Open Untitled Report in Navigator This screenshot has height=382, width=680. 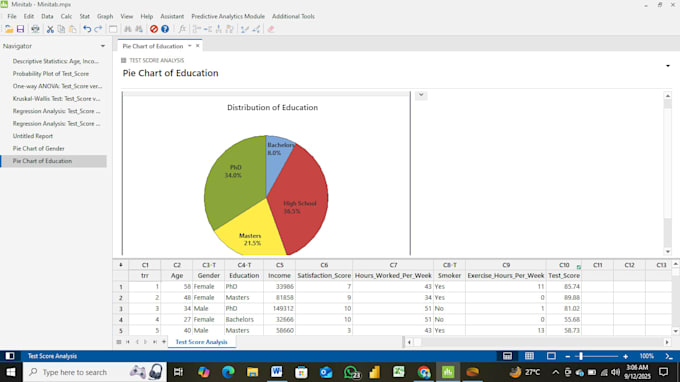[33, 136]
